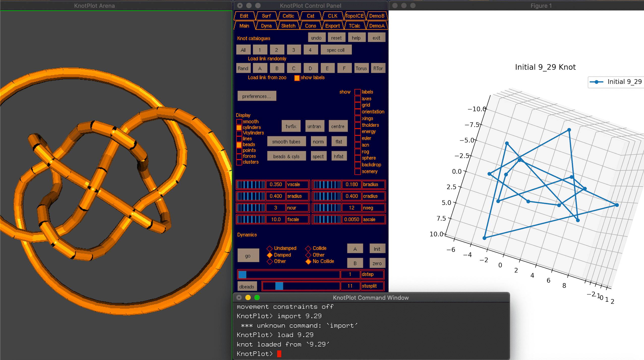Go to the TCalc tab
644x360 pixels.
[x=354, y=26]
